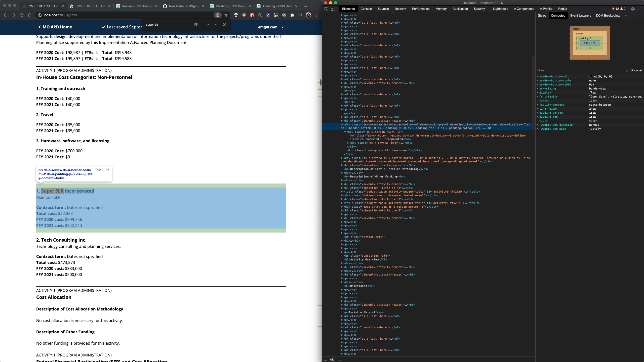The image size is (644, 362).
Task: Open the browser extensions puzzle-piece icon
Action: pos(292,15)
